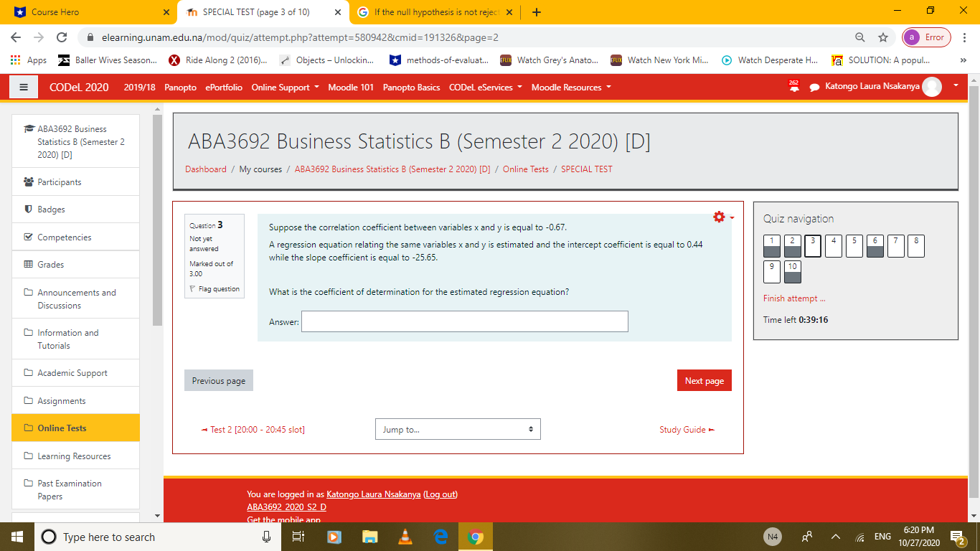Open File Explorer from the taskbar
The image size is (980, 551).
pos(369,537)
